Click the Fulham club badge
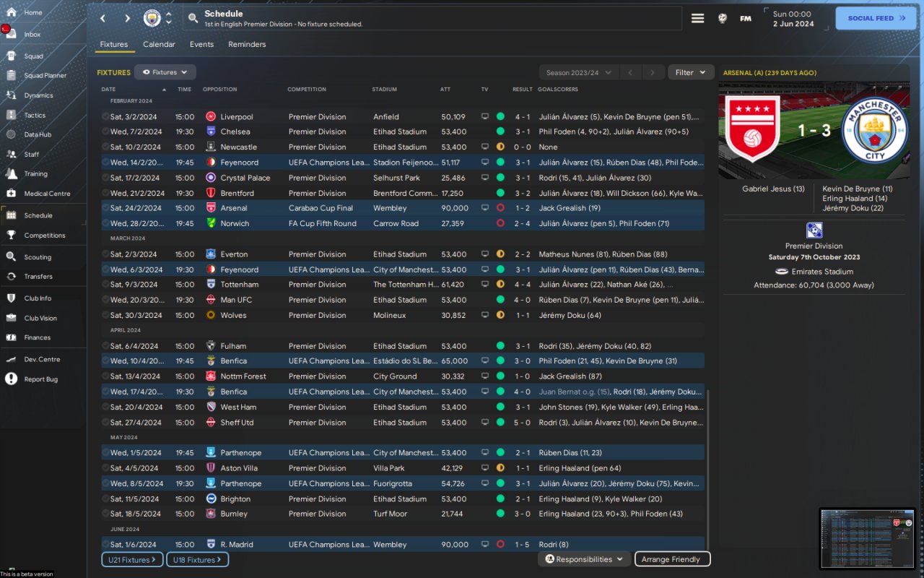924x578 pixels. pos(211,346)
